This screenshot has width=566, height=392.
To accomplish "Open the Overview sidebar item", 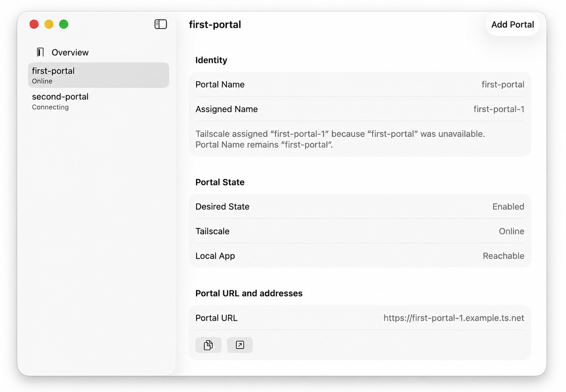I will pos(98,52).
